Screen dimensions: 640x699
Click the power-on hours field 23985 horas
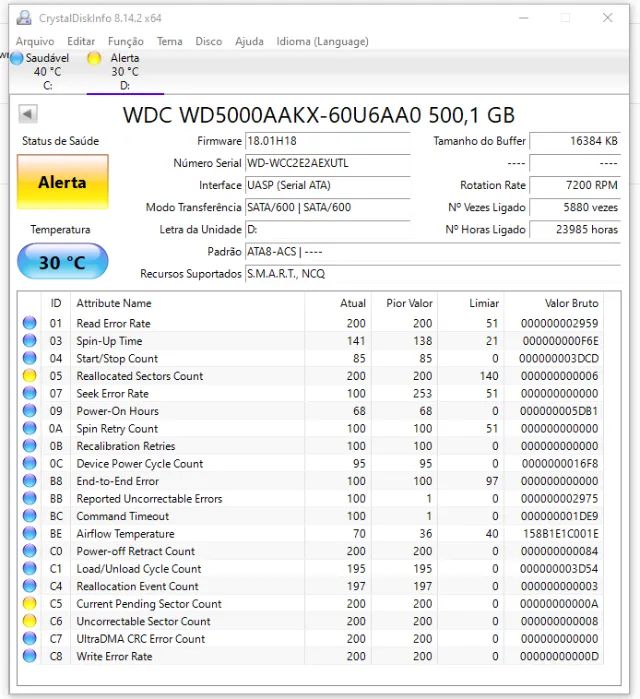point(575,230)
